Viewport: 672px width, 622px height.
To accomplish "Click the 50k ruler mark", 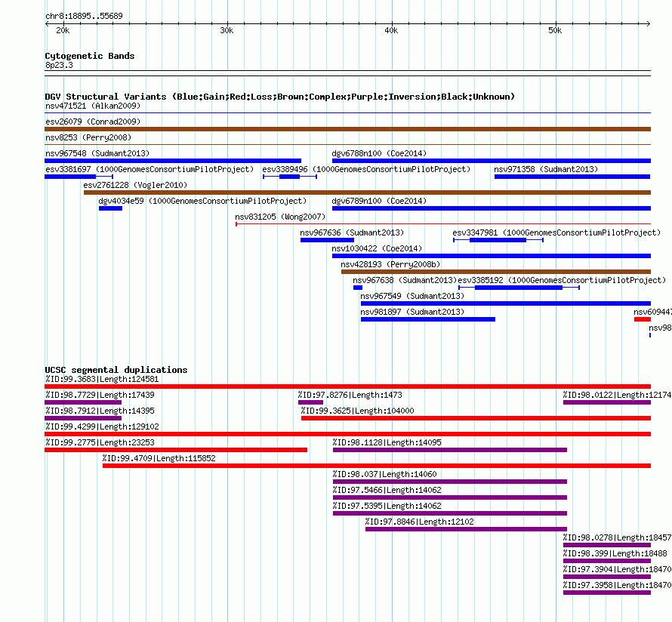I will tap(555, 30).
